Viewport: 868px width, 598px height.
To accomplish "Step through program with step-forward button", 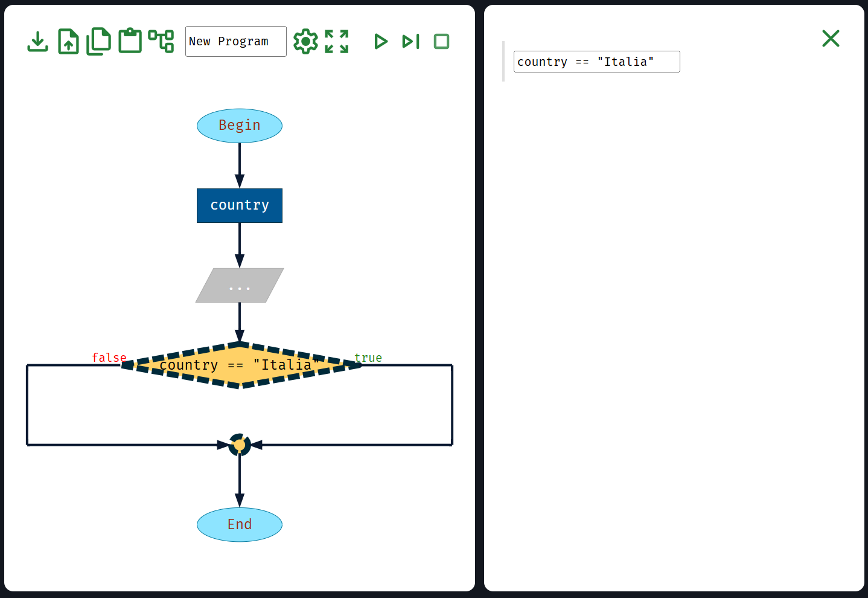I will (411, 42).
